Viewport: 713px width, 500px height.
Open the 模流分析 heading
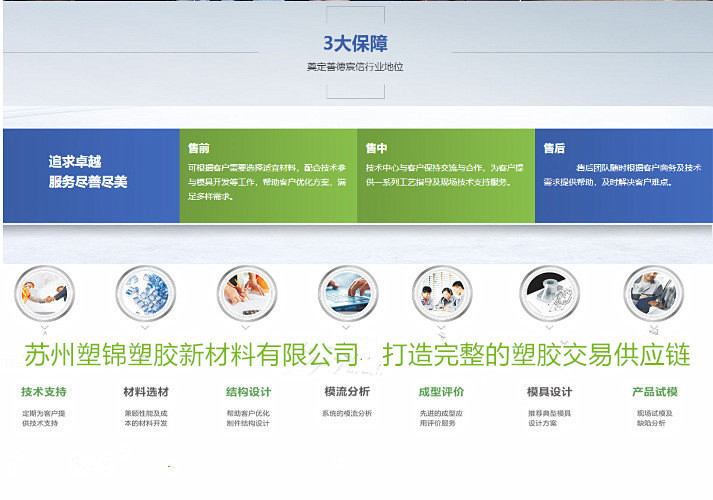[x=347, y=391]
